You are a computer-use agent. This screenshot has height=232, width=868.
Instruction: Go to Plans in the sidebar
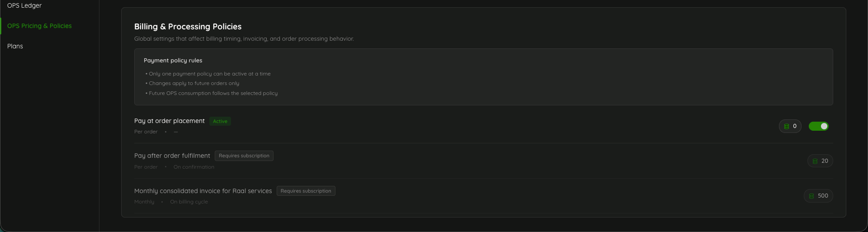click(x=15, y=46)
